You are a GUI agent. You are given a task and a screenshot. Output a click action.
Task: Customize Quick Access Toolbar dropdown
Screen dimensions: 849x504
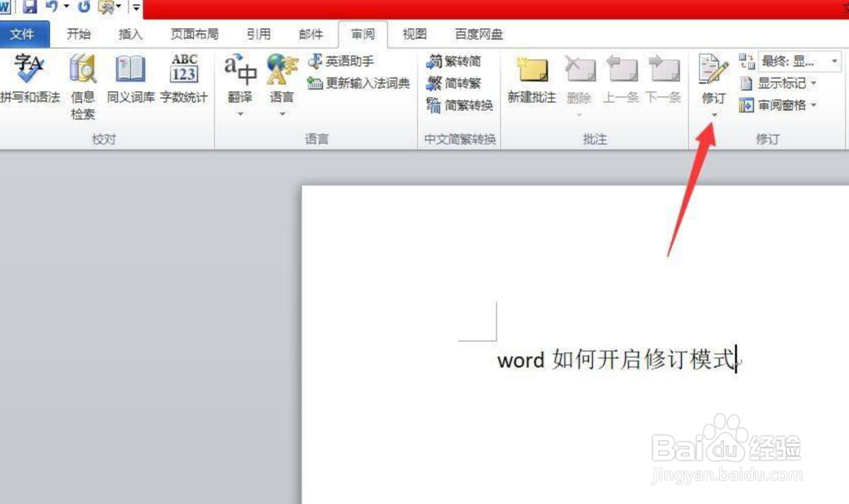tap(136, 7)
